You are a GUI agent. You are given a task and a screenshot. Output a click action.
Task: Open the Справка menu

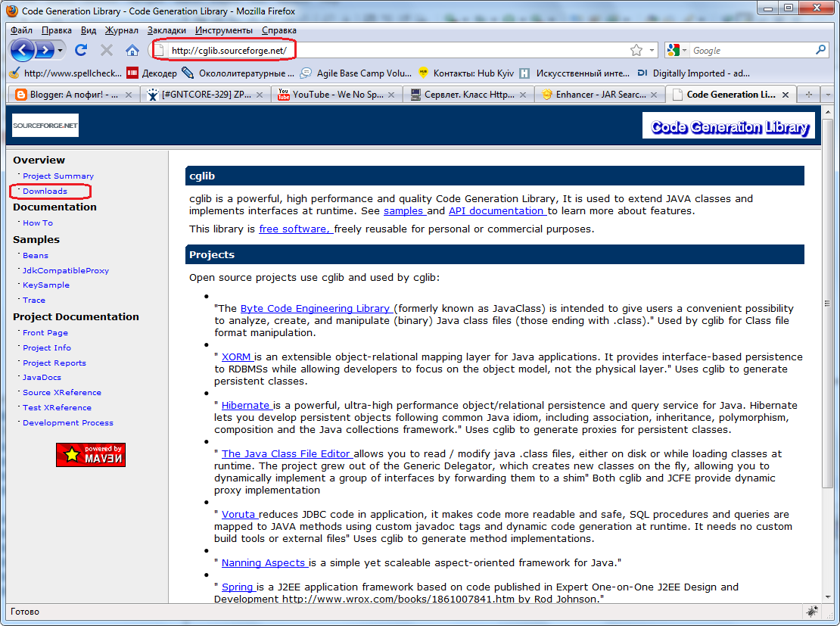coord(279,30)
